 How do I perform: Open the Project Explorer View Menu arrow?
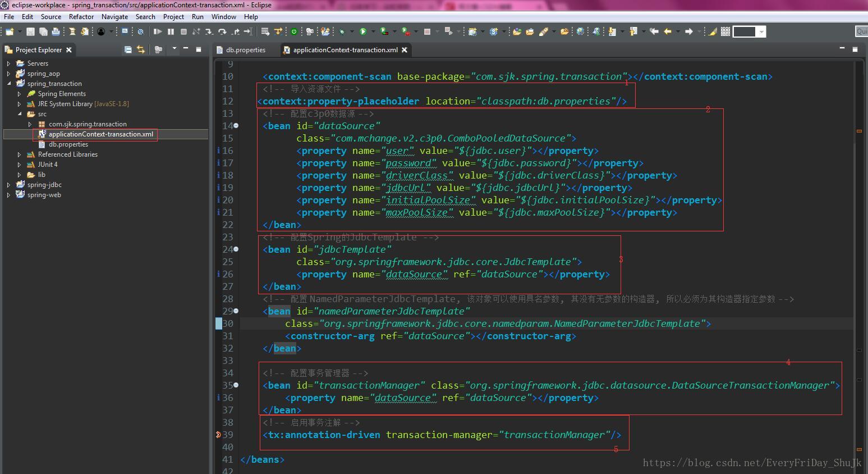174,49
